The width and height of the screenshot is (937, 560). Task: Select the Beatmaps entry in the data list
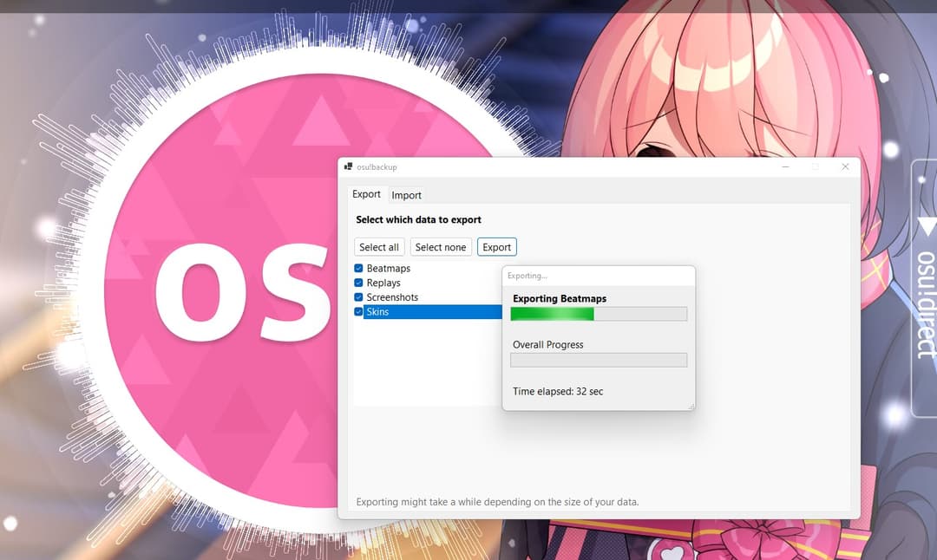(387, 268)
